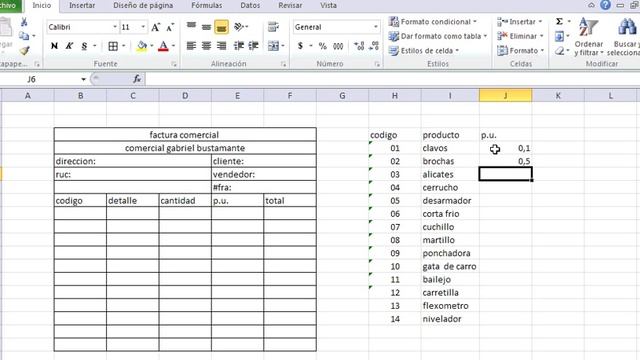Toggle bottom align highlighted button
Viewport: 640px width, 360px height.
221,27
